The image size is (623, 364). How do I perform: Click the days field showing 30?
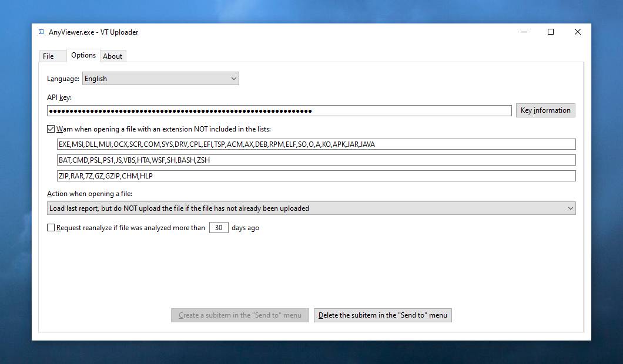point(219,227)
